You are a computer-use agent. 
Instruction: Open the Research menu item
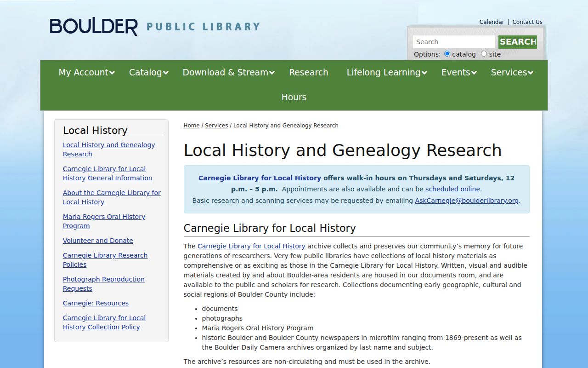tap(309, 72)
